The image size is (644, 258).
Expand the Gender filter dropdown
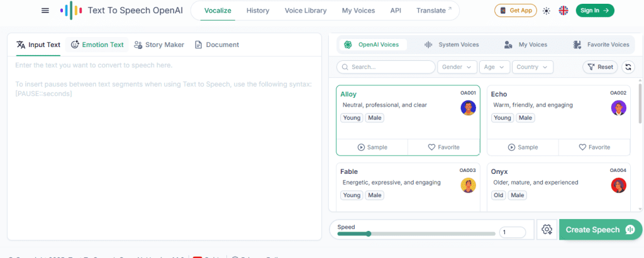(457, 67)
